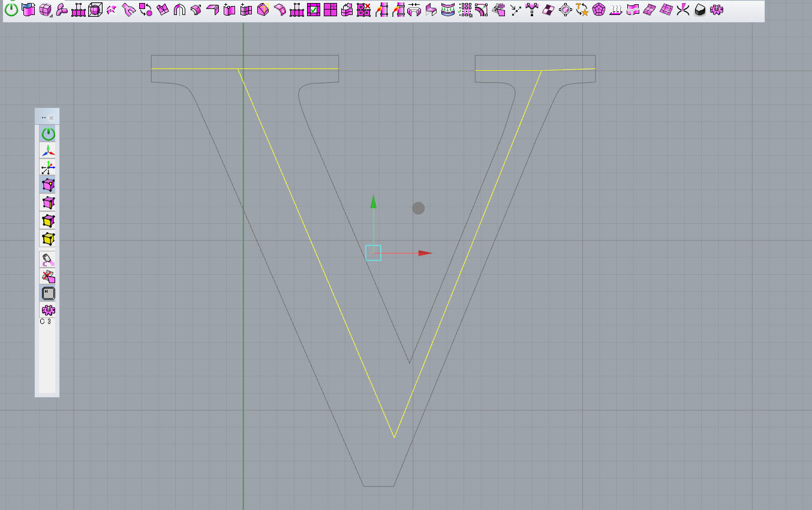812x510 pixels.
Task: Select the unfolded pink faces icon
Action: tap(162, 10)
